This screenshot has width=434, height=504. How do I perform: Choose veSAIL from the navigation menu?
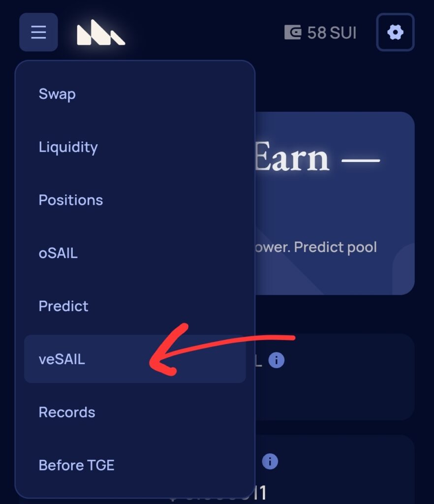[62, 359]
